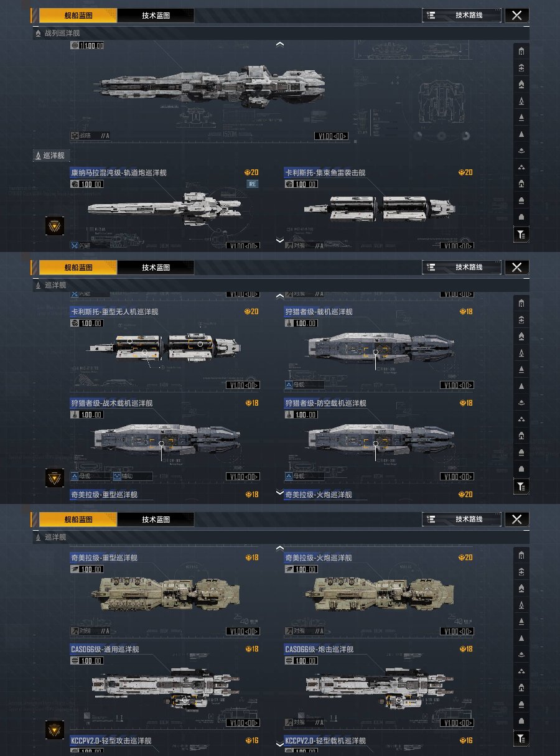This screenshot has width=560, height=756.
Task: Open the 奇美拉级-火炮巡洋舰 ship image
Action: click(379, 593)
